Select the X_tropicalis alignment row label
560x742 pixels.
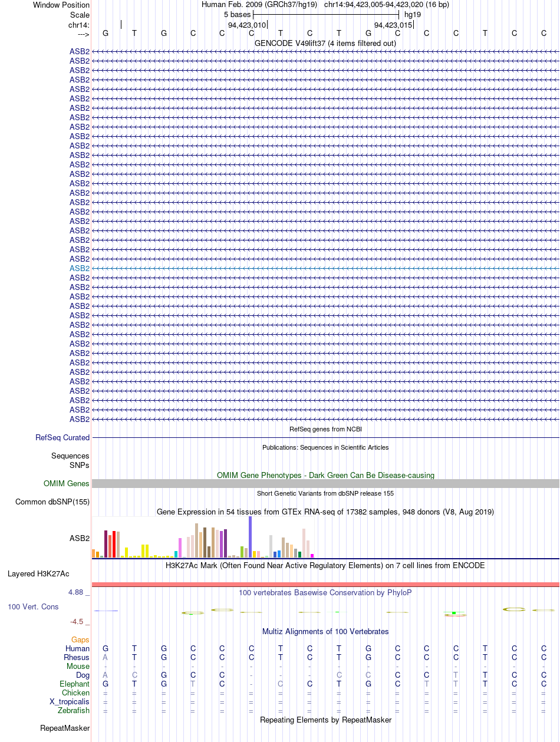(x=70, y=702)
